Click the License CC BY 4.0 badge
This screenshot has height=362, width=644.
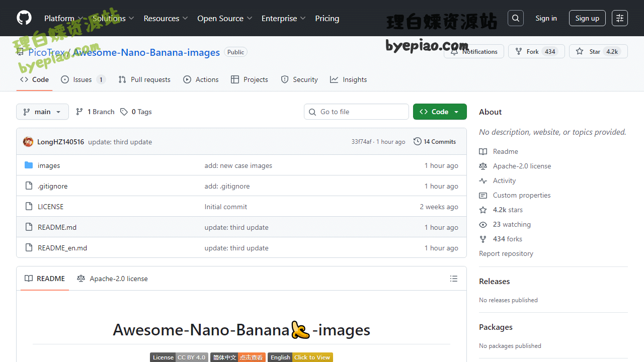[179, 357]
